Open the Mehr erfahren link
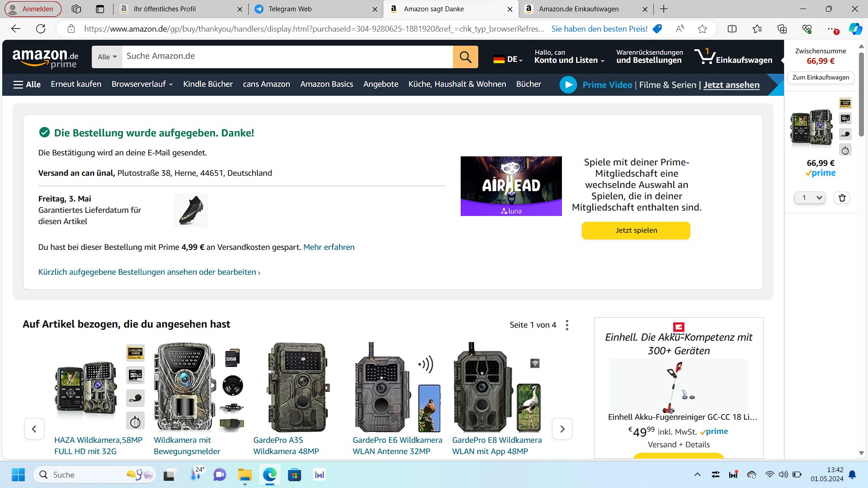Screen dimensions: 868x488 329,247
